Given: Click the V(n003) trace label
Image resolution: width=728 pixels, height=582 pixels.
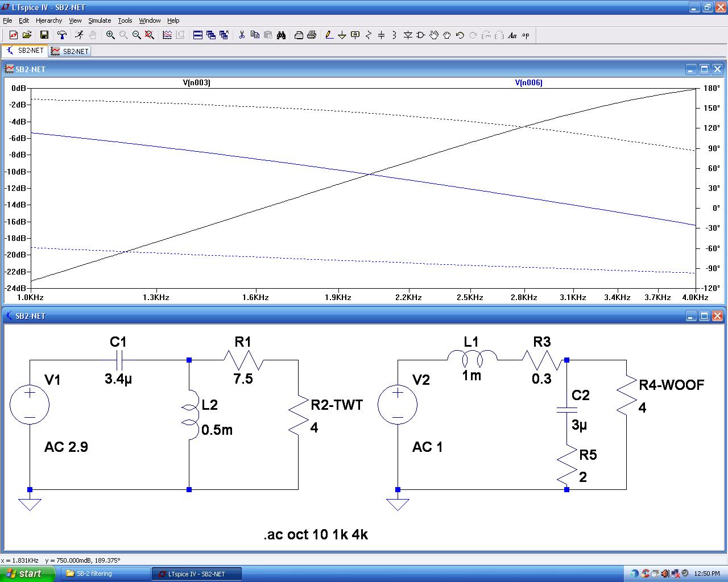Looking at the screenshot, I should click(x=197, y=83).
